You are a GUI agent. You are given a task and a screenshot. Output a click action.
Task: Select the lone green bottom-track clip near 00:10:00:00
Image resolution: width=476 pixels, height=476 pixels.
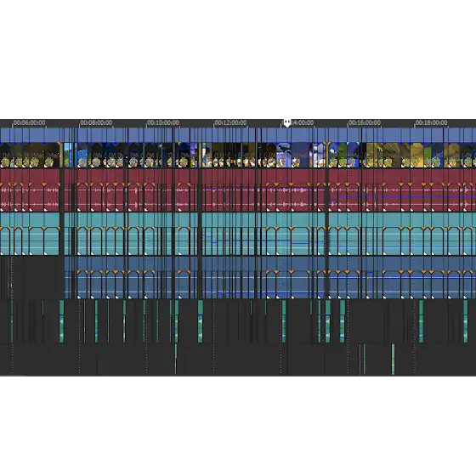pos(176,359)
